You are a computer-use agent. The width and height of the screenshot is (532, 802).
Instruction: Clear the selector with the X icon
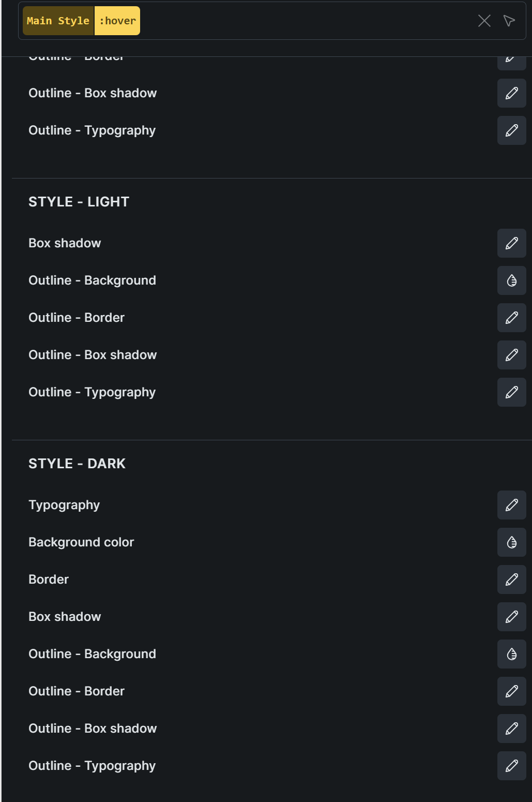484,21
